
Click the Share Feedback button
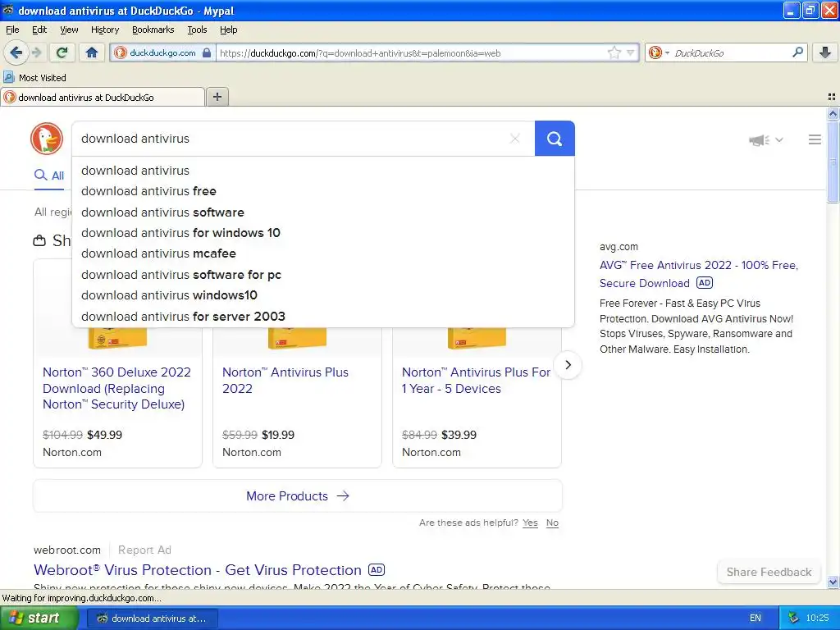769,572
